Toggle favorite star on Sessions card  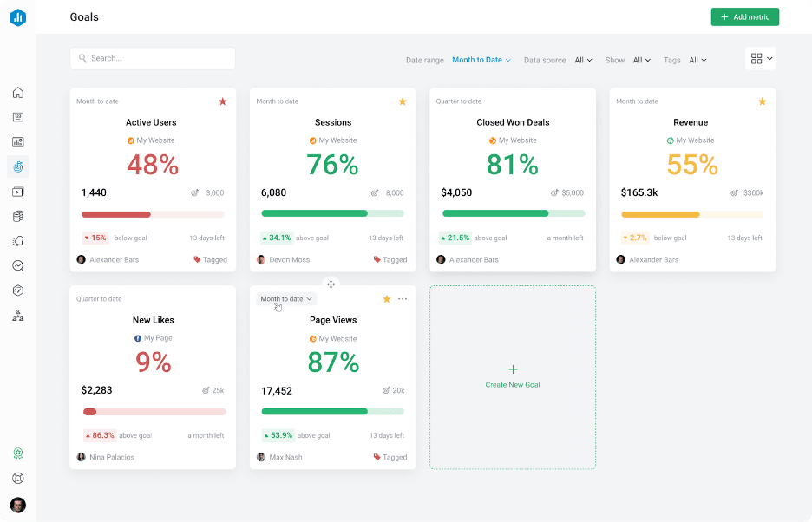click(403, 101)
